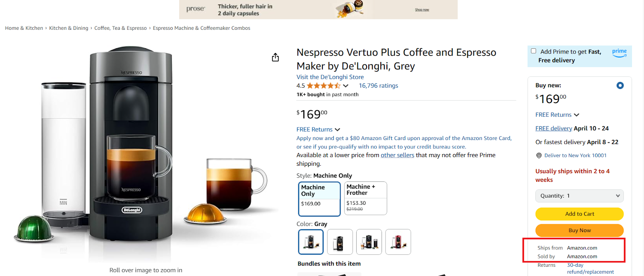Click the Buy Now button
Viewport: 644px width, 276px height.
[579, 230]
